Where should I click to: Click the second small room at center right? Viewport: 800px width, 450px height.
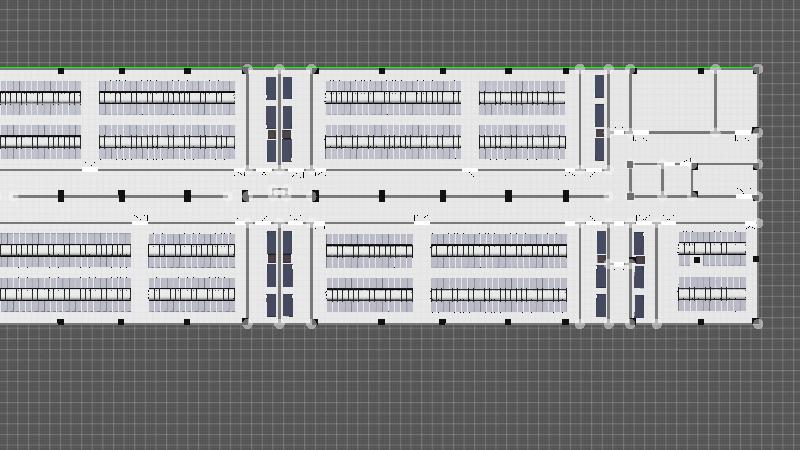point(677,180)
